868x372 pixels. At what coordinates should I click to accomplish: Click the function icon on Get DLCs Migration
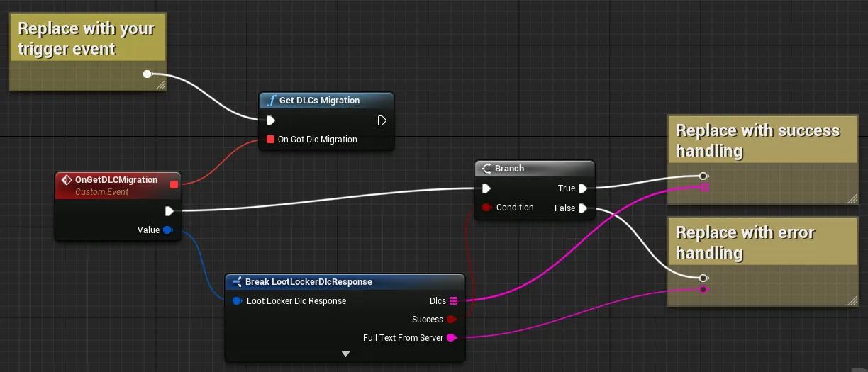coord(270,101)
